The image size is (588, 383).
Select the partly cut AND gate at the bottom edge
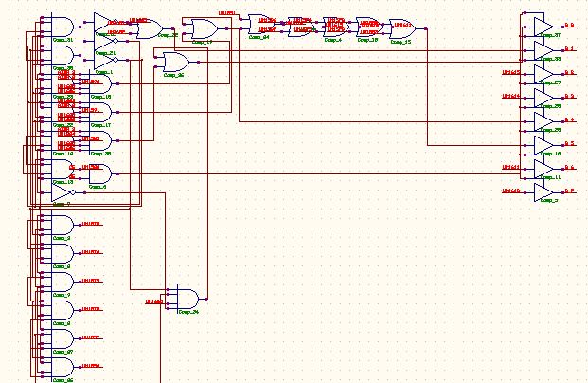pyautogui.click(x=62, y=367)
